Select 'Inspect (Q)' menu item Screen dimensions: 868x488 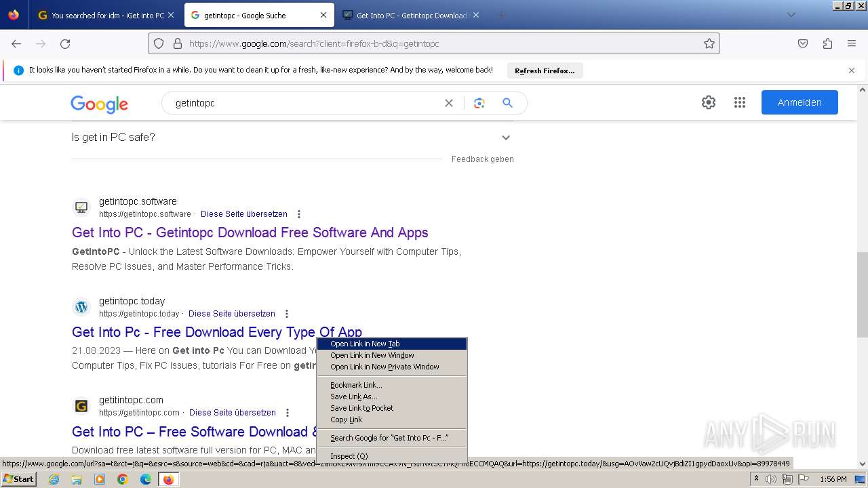392,456
